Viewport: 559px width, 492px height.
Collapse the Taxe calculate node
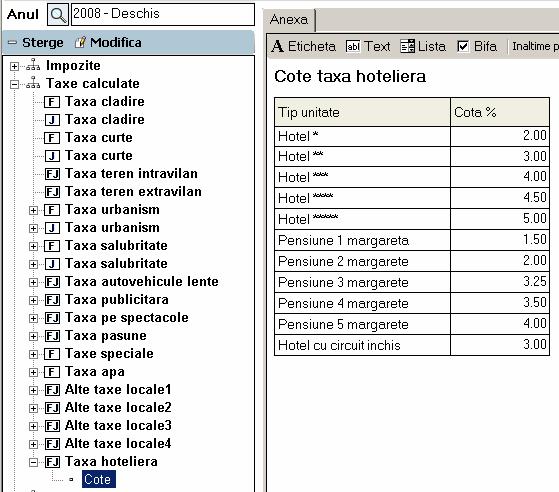point(14,84)
